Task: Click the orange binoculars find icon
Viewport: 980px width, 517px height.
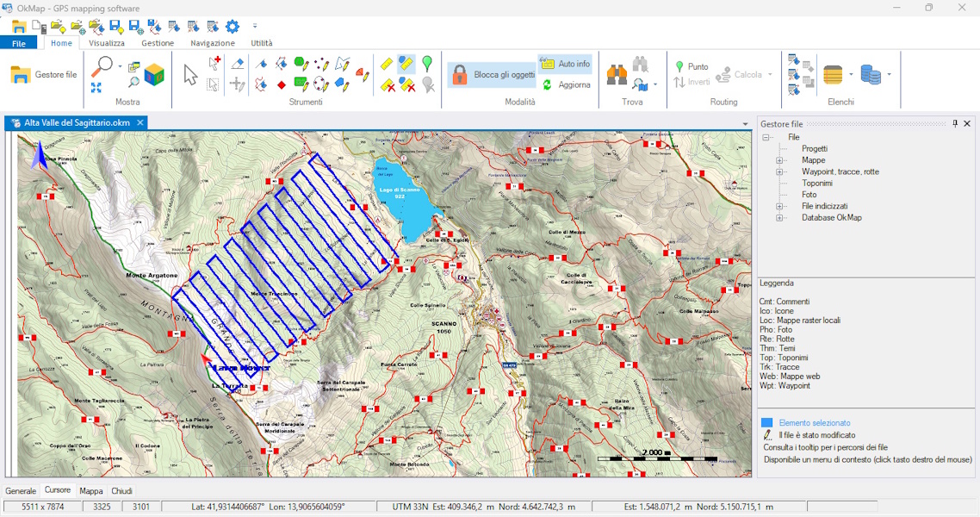Action: (x=617, y=74)
